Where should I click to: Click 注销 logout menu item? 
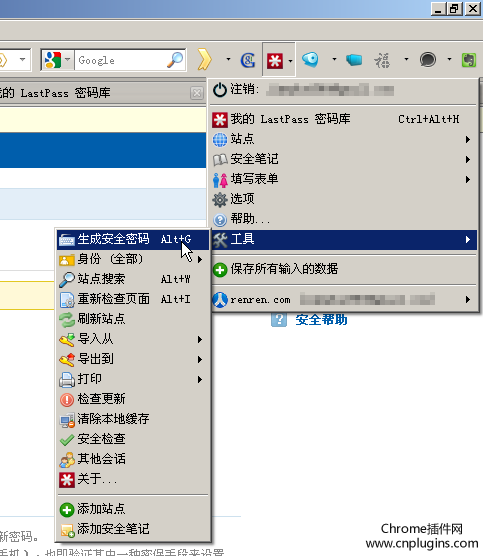pyautogui.click(x=343, y=90)
